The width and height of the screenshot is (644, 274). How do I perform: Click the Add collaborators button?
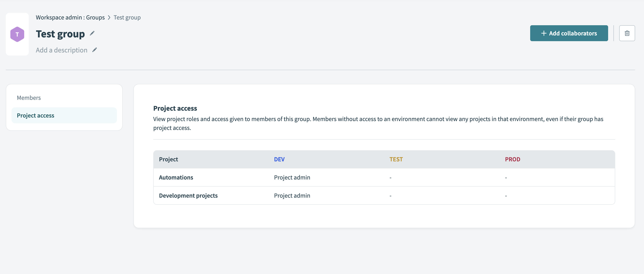(569, 33)
